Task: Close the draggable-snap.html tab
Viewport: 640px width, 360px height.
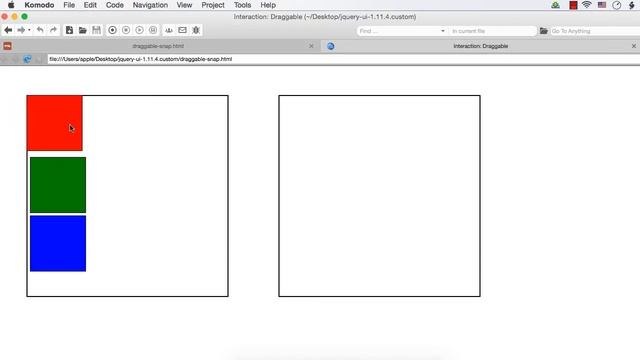Action: pyautogui.click(x=311, y=46)
